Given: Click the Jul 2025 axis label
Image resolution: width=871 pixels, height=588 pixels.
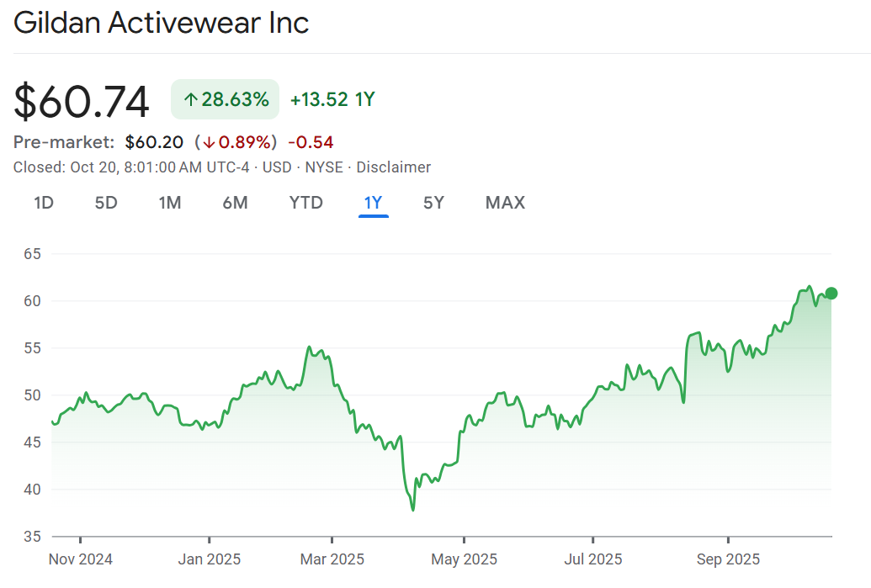Looking at the screenshot, I should (x=593, y=559).
